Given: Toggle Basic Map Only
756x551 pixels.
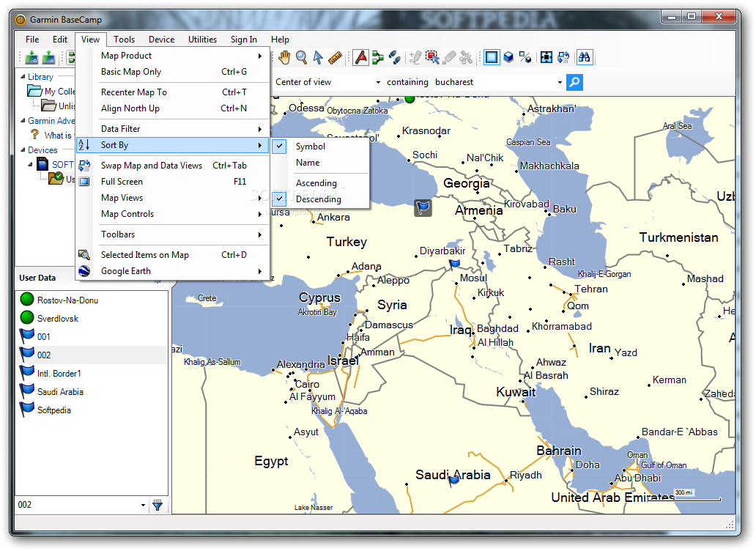Looking at the screenshot, I should (173, 72).
